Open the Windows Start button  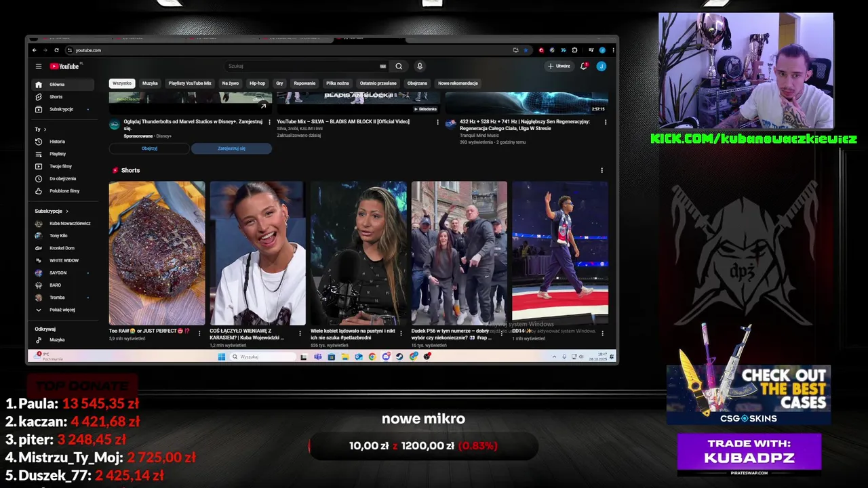pos(221,357)
